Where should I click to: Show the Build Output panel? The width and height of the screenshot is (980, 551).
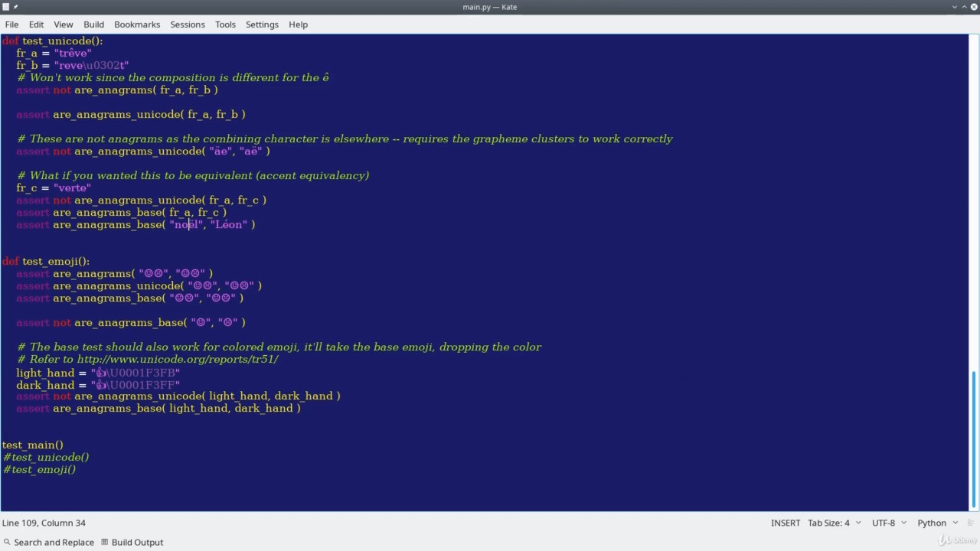click(x=132, y=543)
